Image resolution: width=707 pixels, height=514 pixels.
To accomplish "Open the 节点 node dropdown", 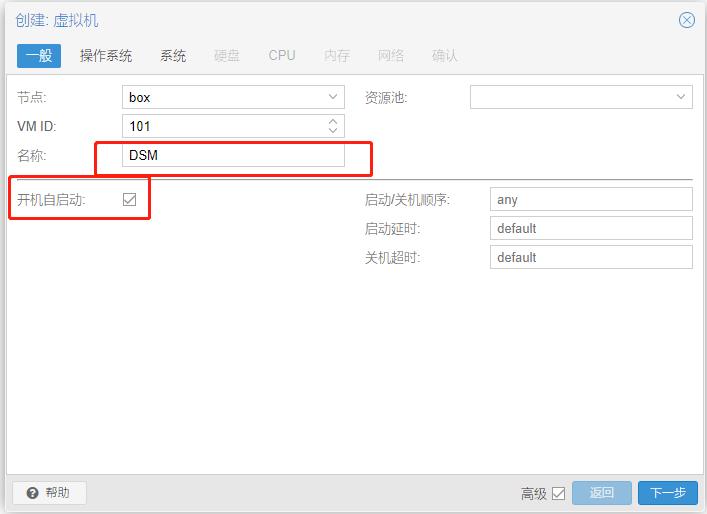I will click(333, 97).
